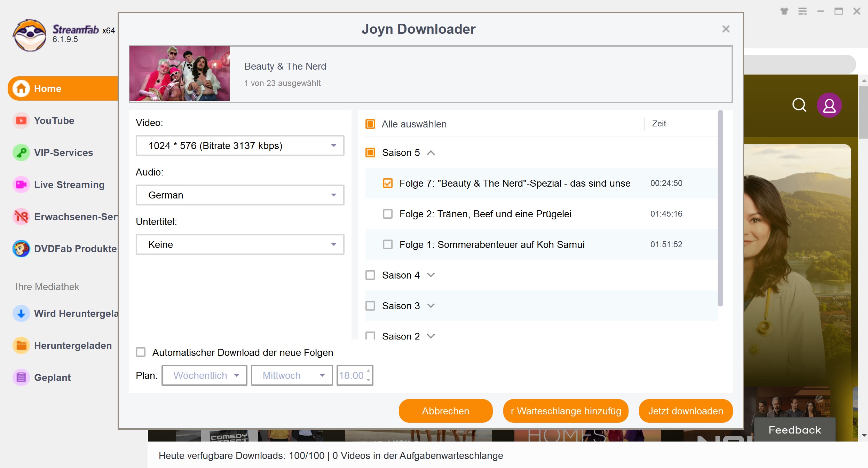Viewport: 868px width, 468px height.
Task: Check the Saison 4 checkbox
Action: click(370, 275)
